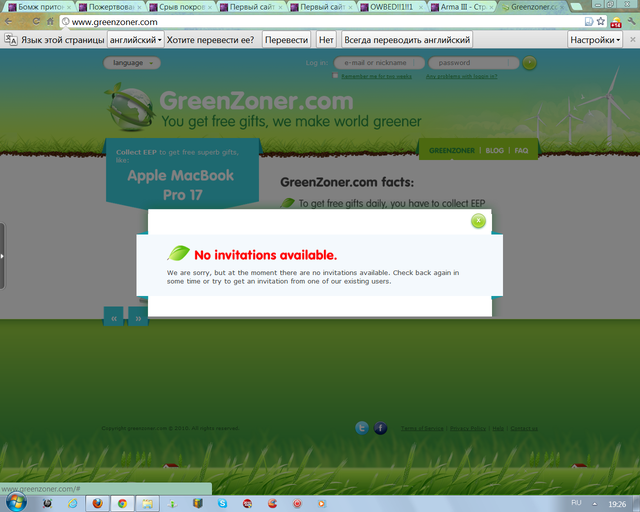Open the FAQ nav item
This screenshot has height=512, width=640.
point(521,151)
